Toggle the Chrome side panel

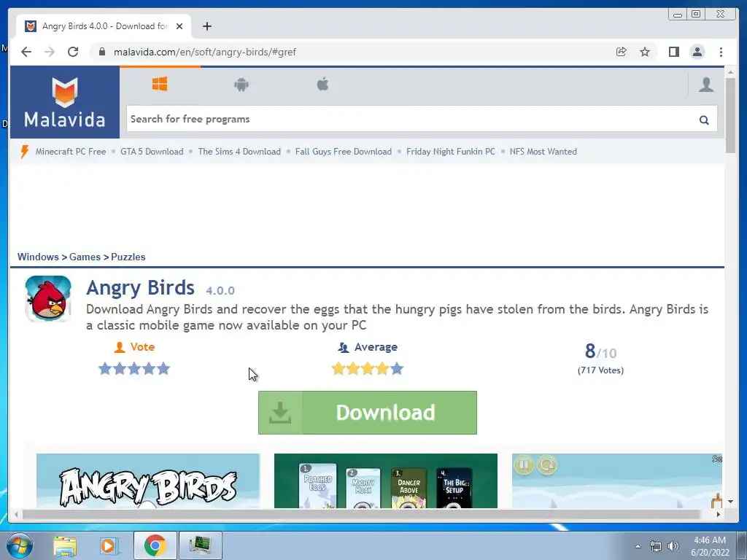coord(673,52)
